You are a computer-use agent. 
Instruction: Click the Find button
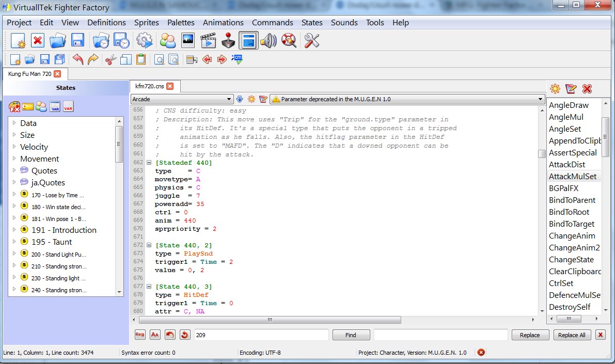[351, 335]
